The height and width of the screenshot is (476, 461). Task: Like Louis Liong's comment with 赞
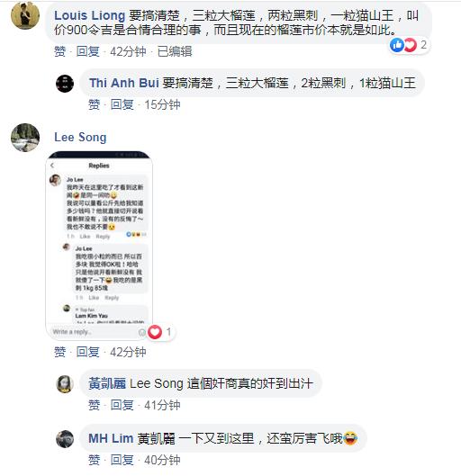tap(59, 51)
